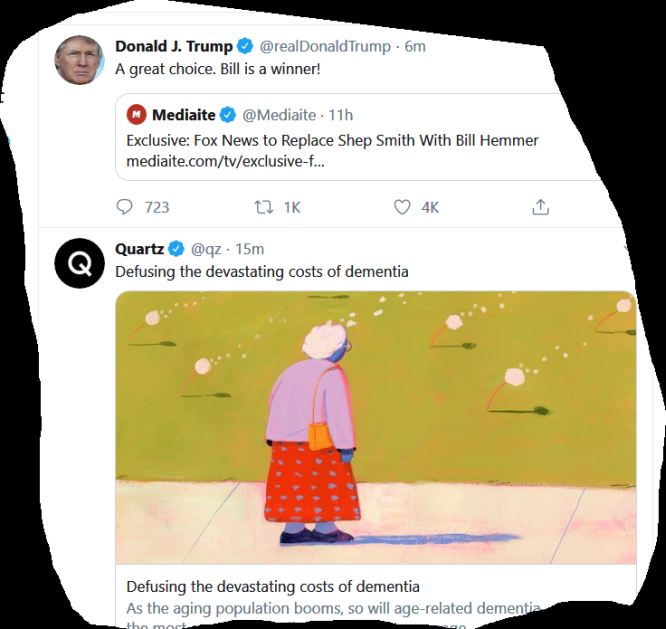This screenshot has height=629, width=666.
Task: Open the share icon on Trump's tweet
Action: 540,207
